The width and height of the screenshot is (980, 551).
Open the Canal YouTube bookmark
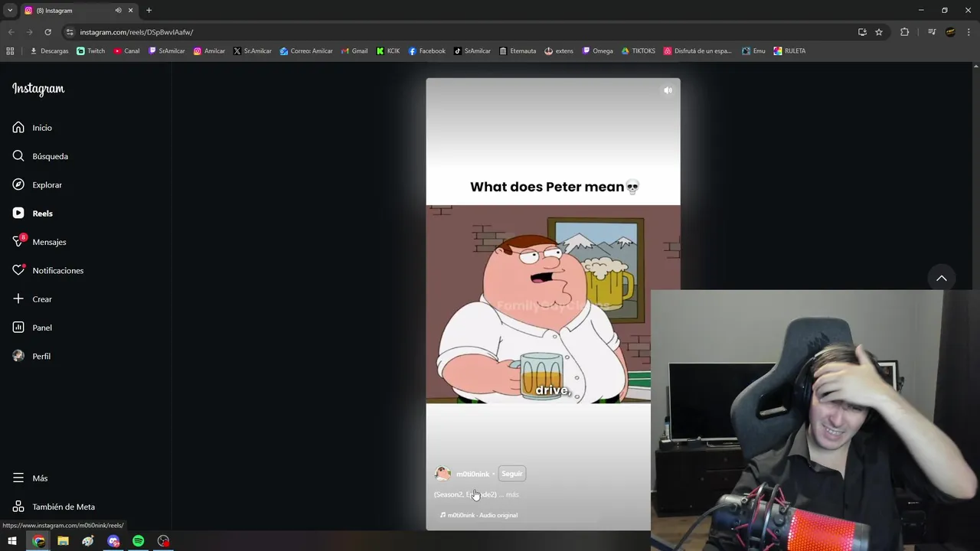click(x=126, y=51)
